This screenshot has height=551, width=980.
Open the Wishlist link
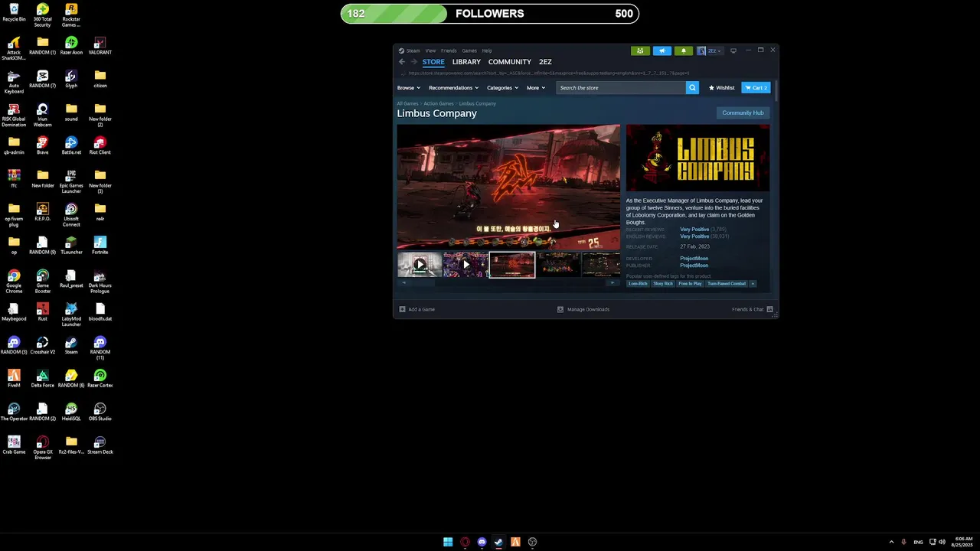(x=721, y=88)
